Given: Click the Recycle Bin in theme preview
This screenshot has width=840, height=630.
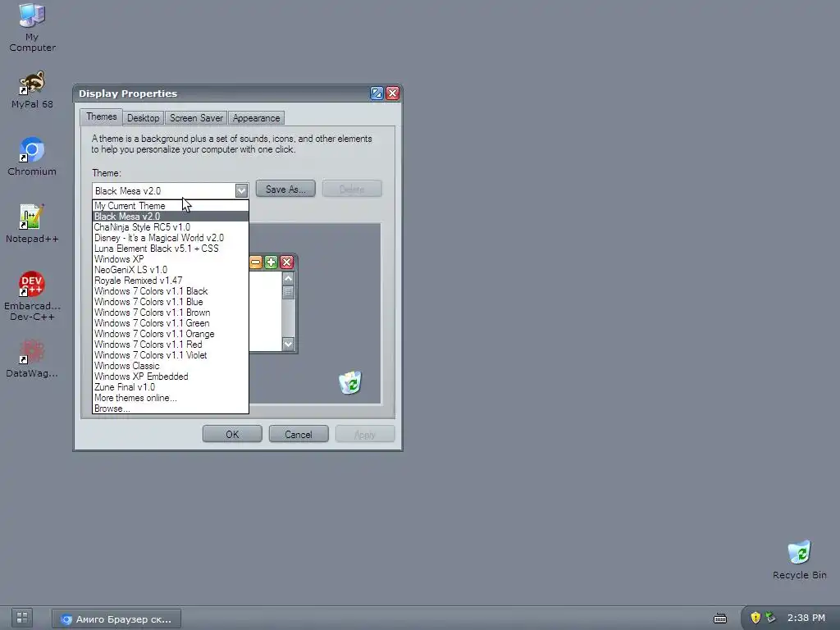Looking at the screenshot, I should (350, 382).
